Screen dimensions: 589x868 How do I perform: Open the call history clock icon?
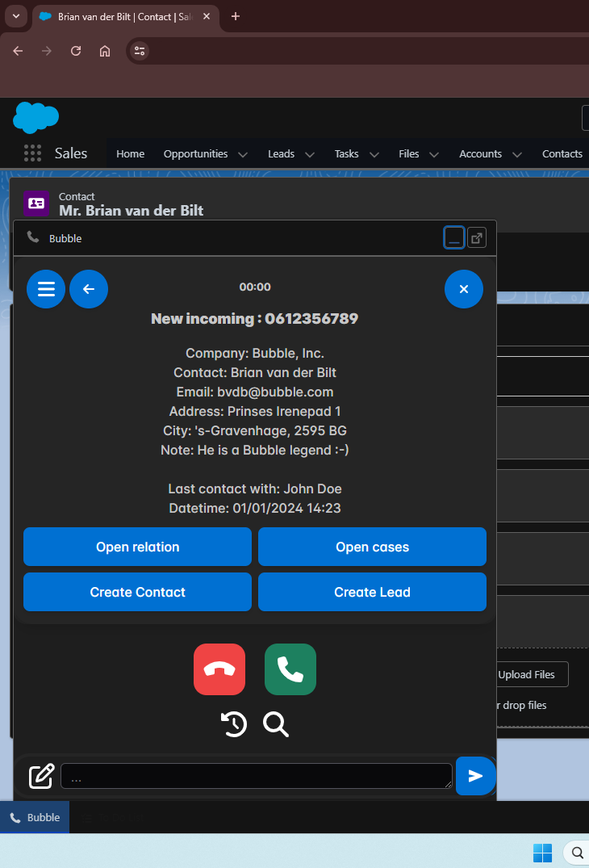click(234, 724)
